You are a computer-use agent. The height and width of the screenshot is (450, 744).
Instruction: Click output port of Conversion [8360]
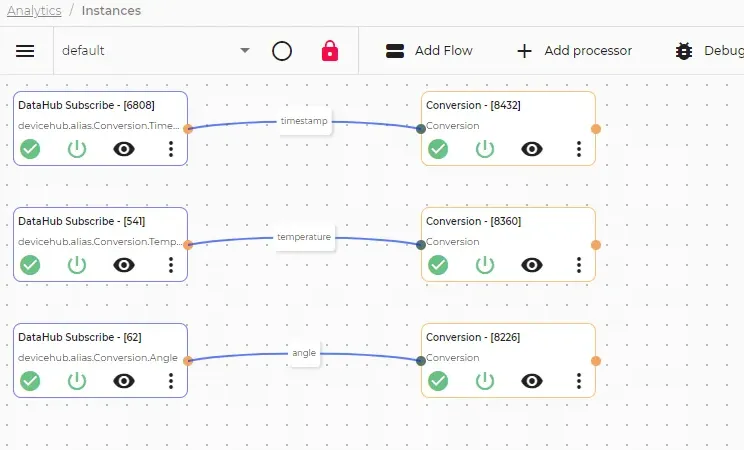596,244
